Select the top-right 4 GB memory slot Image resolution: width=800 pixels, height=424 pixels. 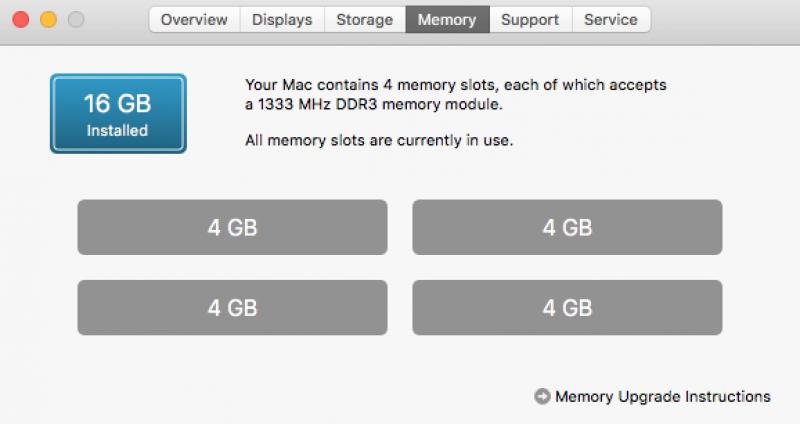click(x=567, y=227)
